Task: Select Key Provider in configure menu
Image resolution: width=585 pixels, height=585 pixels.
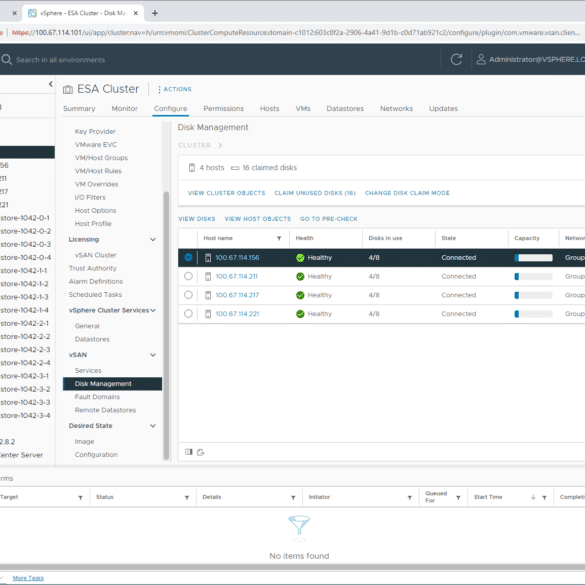Action: tap(95, 131)
